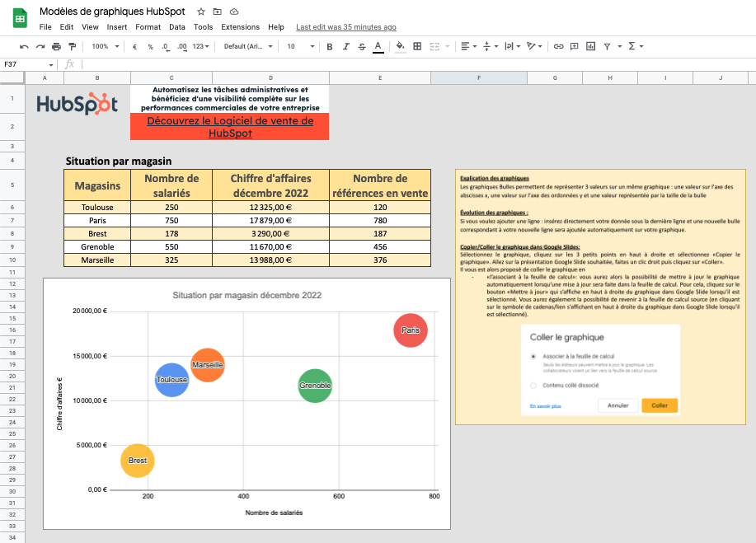
Task: Increase decimal places
Action: tap(181, 47)
